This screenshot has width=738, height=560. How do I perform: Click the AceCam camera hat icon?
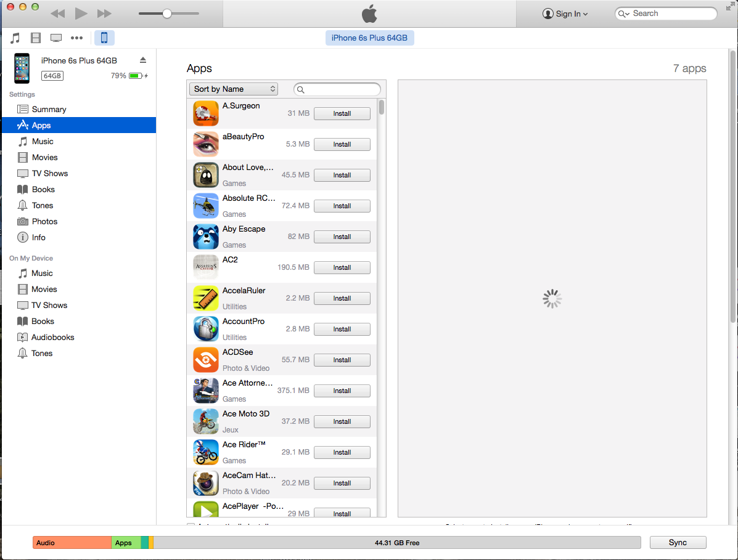206,483
